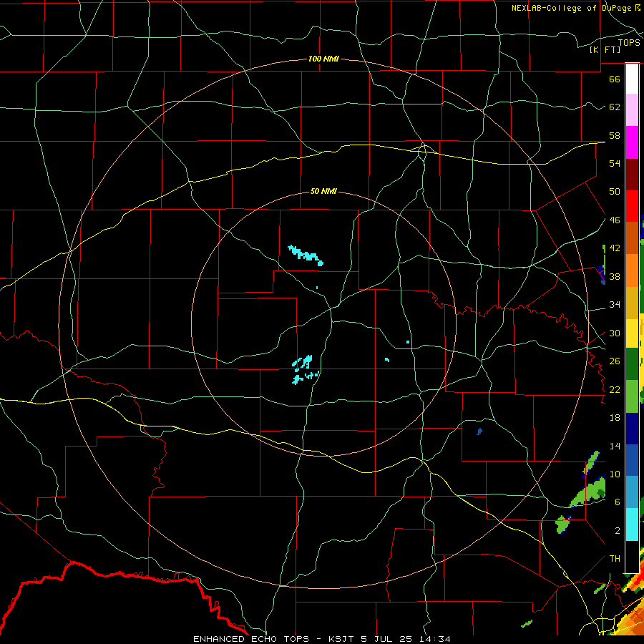
Task: Click the 42 legend value
Action: pyautogui.click(x=615, y=248)
